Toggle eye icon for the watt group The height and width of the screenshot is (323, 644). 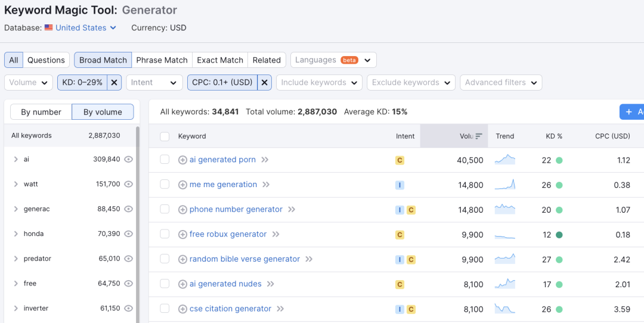(128, 184)
